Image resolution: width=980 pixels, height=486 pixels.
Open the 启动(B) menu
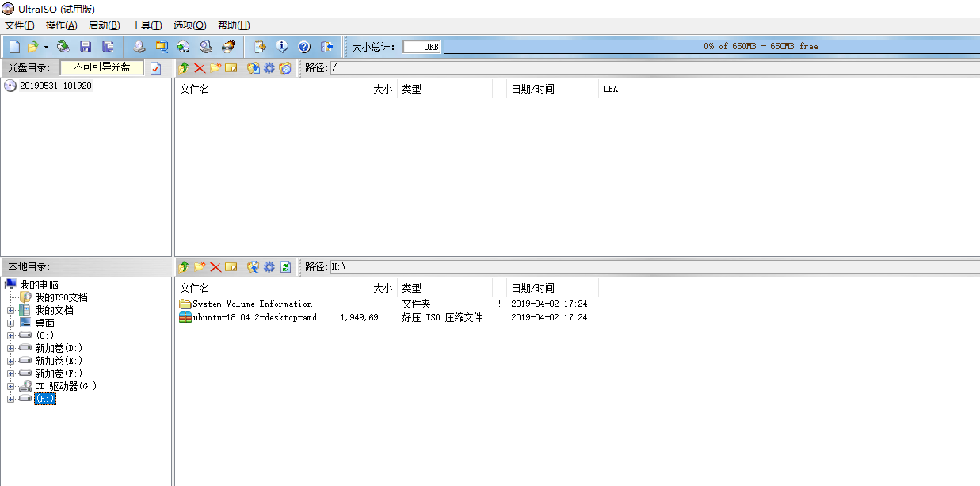pos(105,25)
